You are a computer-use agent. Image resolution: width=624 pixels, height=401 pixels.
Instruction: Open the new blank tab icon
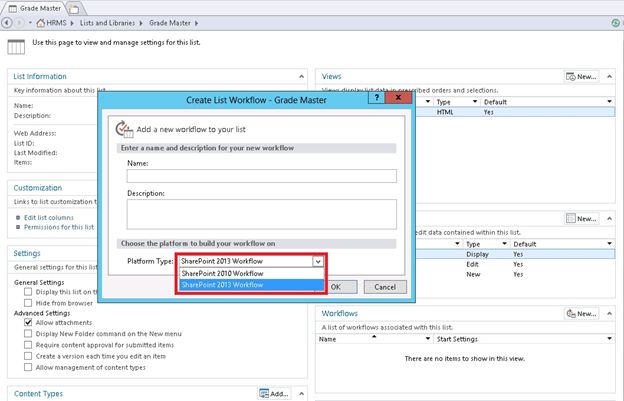pyautogui.click(x=74, y=8)
